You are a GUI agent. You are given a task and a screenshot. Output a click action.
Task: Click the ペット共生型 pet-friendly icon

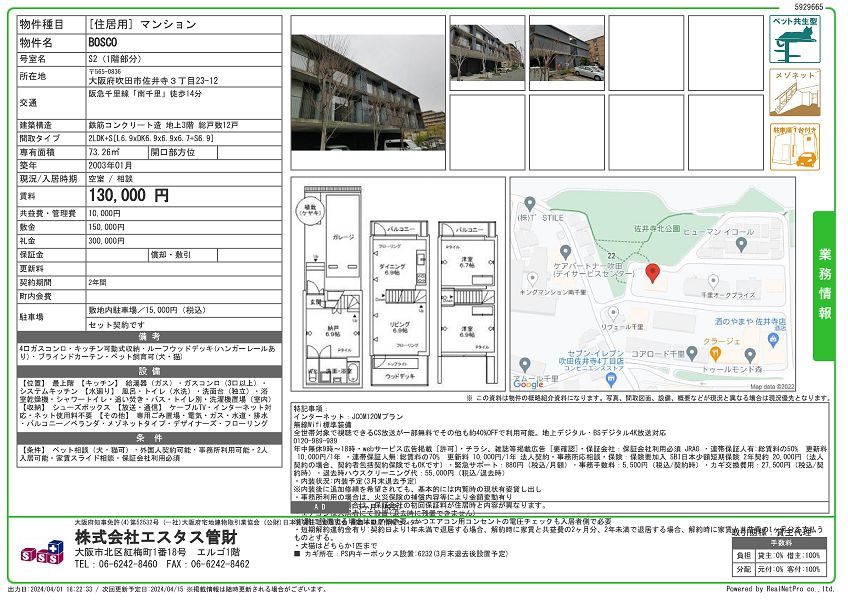[794, 39]
